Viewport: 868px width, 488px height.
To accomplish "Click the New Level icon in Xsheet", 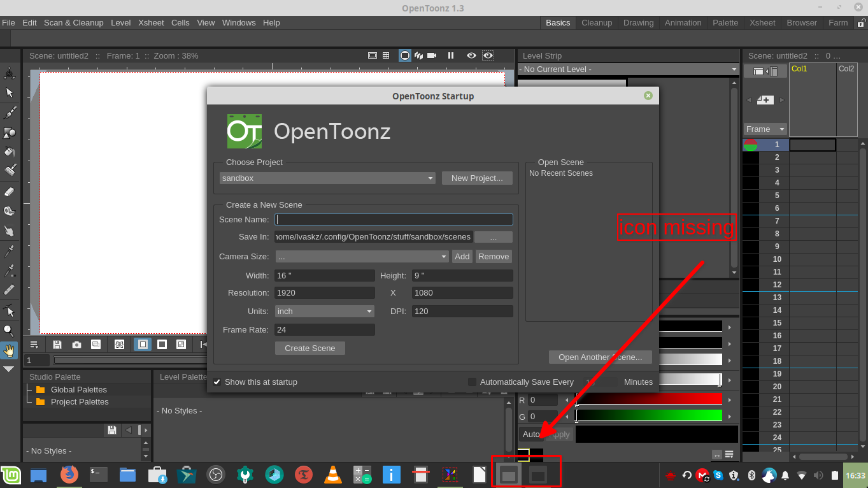I will coord(765,99).
